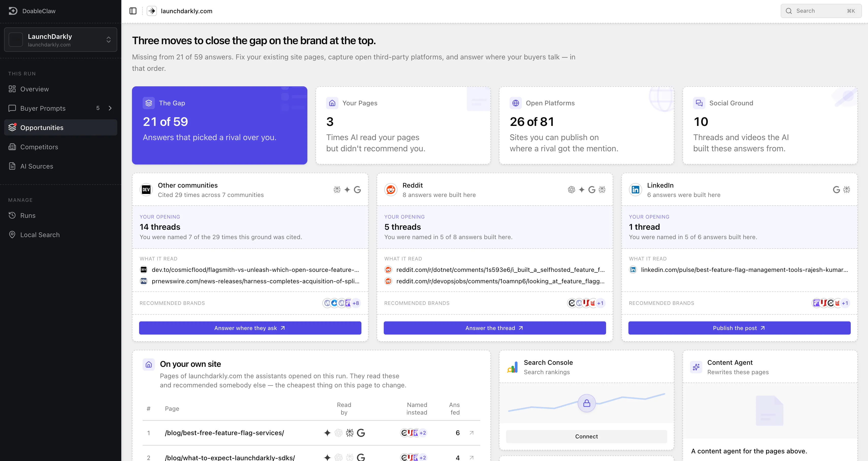Image resolution: width=868 pixels, height=461 pixels.
Task: Open Runs under Manage
Action: 61,215
